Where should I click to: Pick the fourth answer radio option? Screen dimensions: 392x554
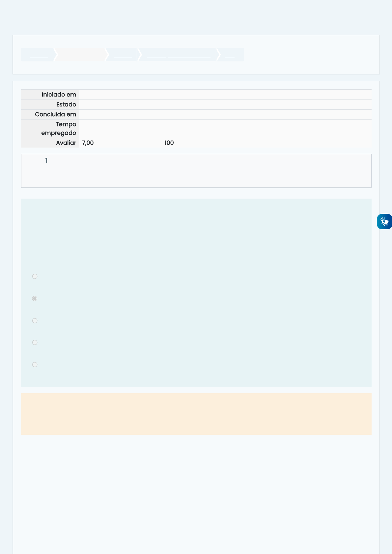(35, 343)
